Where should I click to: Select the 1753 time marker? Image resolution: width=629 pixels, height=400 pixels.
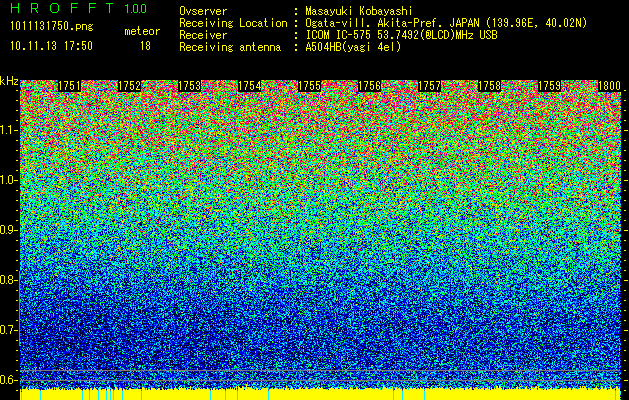189,86
